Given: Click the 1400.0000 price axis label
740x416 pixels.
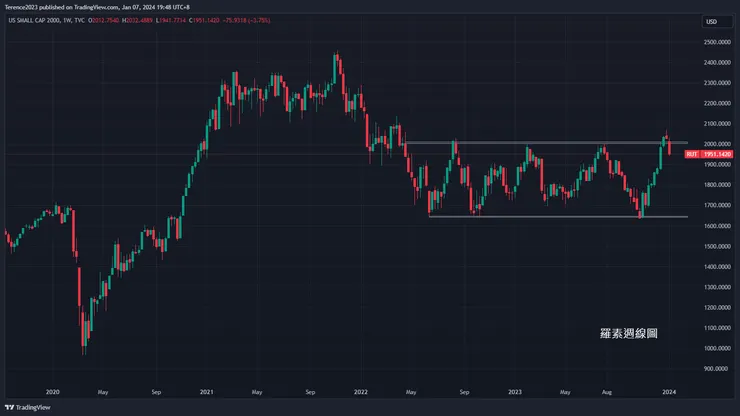Looking at the screenshot, I should (717, 266).
